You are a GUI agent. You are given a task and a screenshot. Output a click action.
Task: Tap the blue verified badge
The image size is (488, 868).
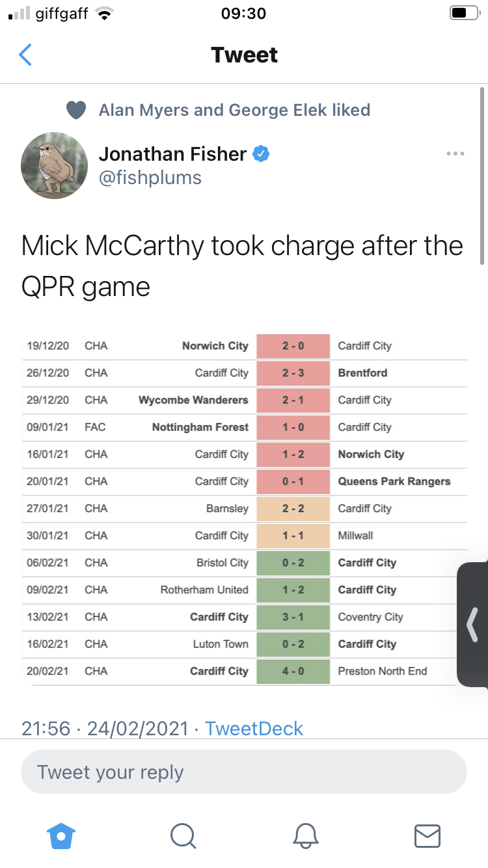click(x=261, y=154)
